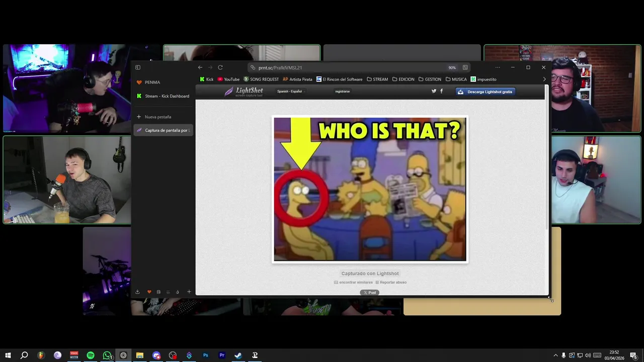Click the X Post share button
Viewport: 644px width, 362px height.
370,293
